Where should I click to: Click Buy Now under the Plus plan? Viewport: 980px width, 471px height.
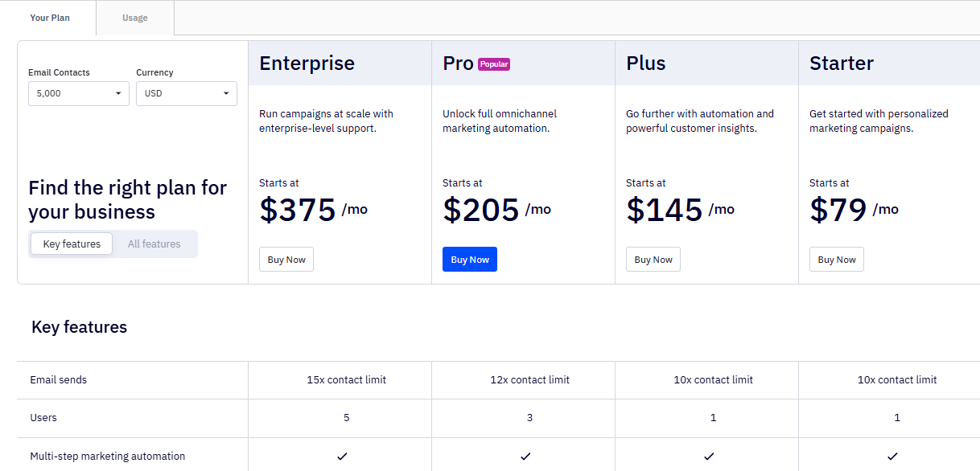[x=653, y=259]
